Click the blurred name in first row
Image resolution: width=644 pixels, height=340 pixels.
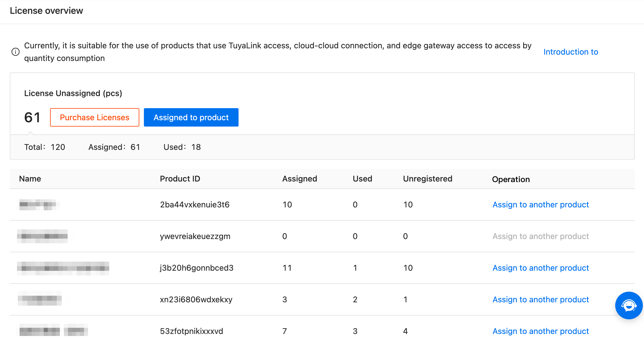[38, 205]
